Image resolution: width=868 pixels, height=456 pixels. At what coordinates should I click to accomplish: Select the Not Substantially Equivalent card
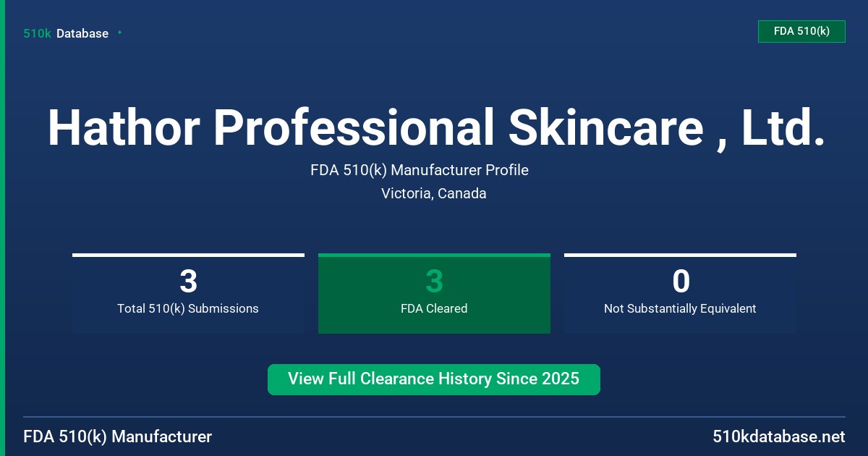pyautogui.click(x=680, y=294)
